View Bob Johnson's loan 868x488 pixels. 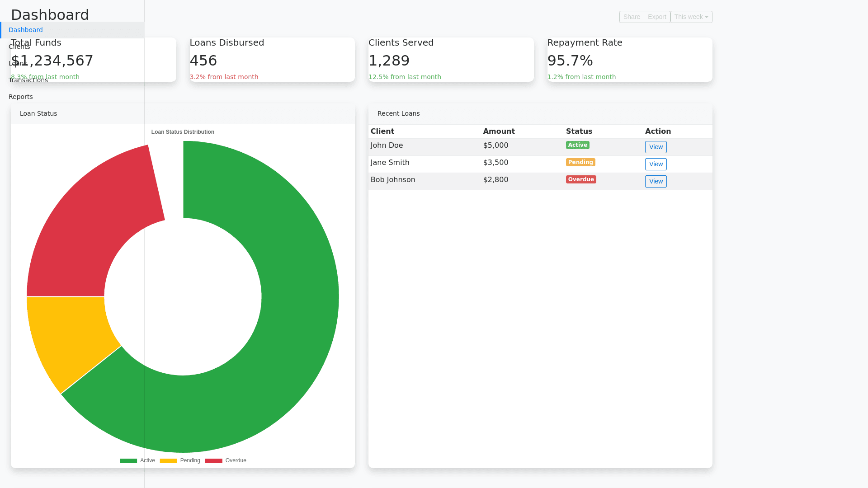pos(656,181)
